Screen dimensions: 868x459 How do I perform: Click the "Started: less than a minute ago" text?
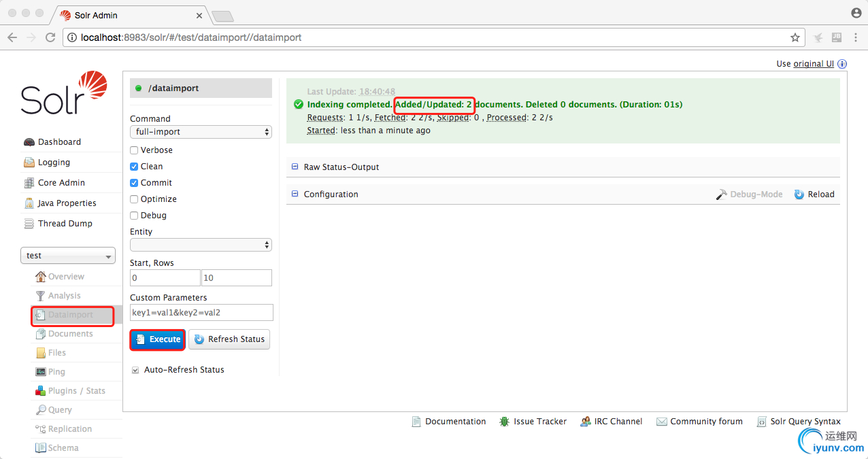coord(369,131)
